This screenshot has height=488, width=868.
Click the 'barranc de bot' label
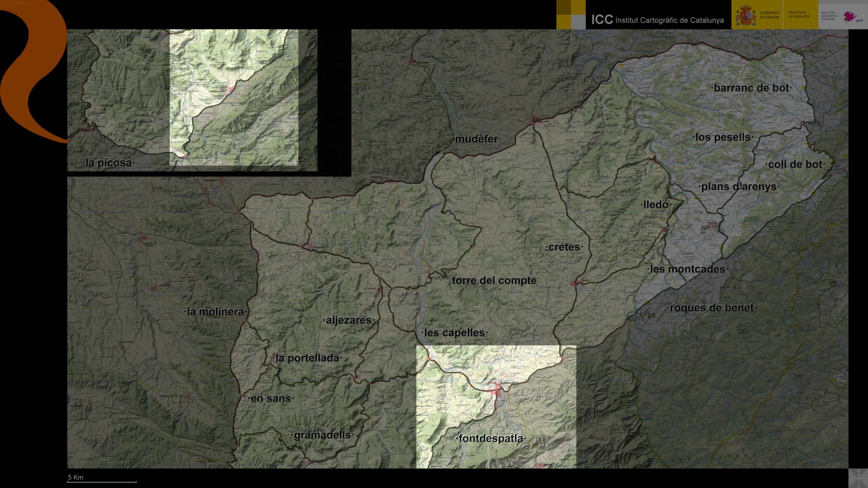coord(751,88)
